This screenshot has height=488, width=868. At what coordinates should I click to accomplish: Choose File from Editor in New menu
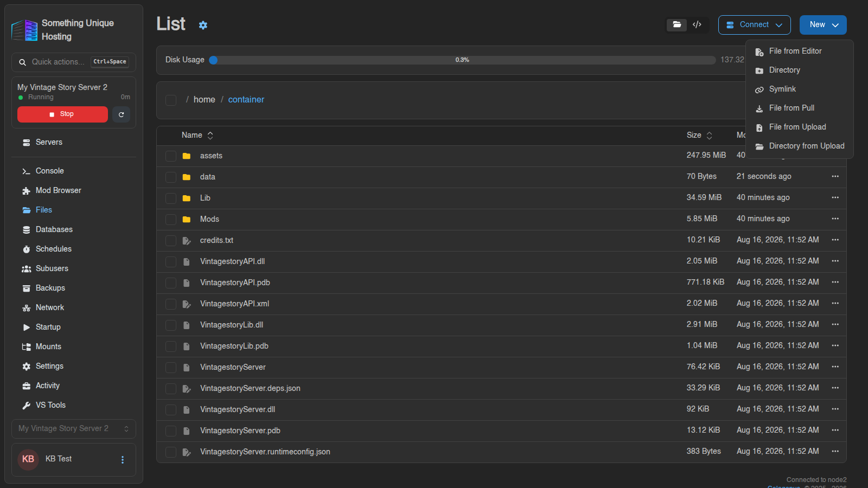(800, 52)
